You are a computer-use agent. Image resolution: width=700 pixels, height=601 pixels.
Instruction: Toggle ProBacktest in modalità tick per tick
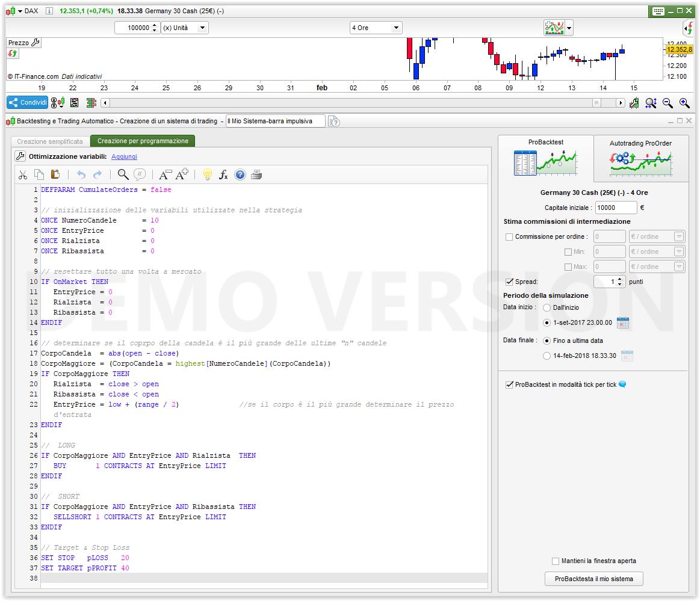509,384
